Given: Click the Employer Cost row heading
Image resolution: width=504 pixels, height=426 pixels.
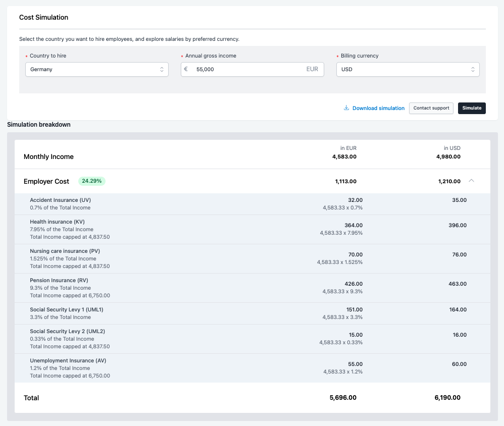Looking at the screenshot, I should [46, 181].
